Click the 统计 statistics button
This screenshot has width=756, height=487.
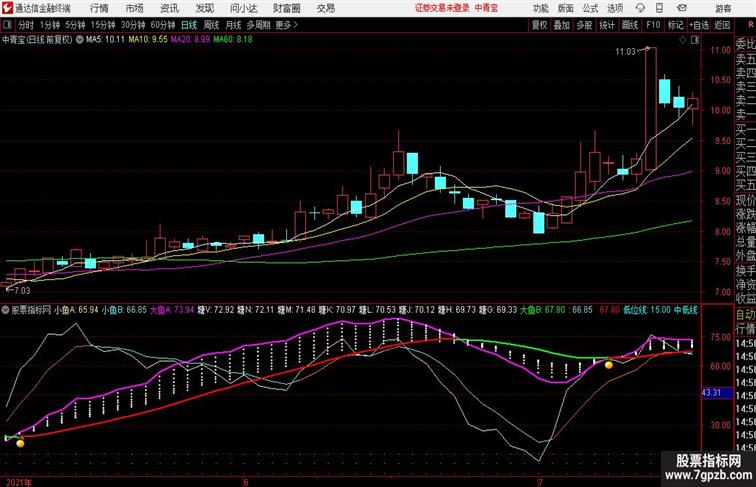click(x=607, y=25)
